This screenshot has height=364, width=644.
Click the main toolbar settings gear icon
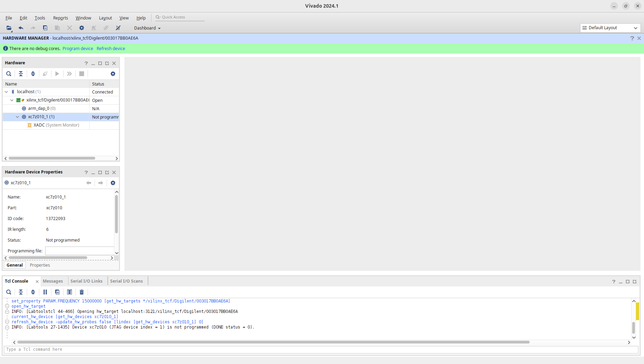(x=82, y=28)
